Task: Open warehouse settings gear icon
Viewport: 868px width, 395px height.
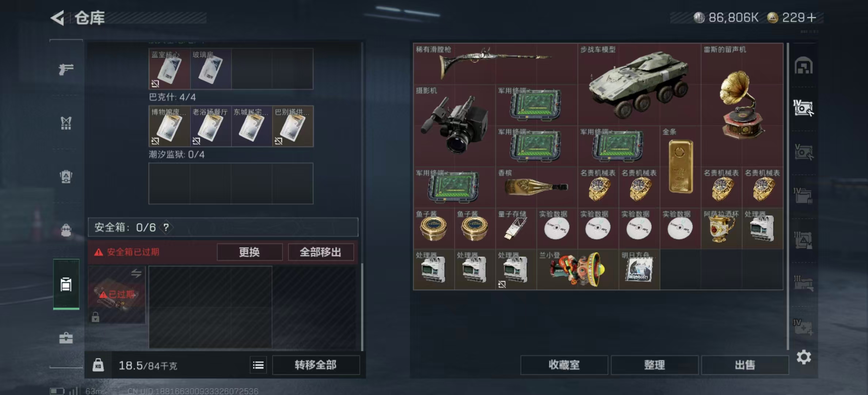Action: click(x=804, y=357)
